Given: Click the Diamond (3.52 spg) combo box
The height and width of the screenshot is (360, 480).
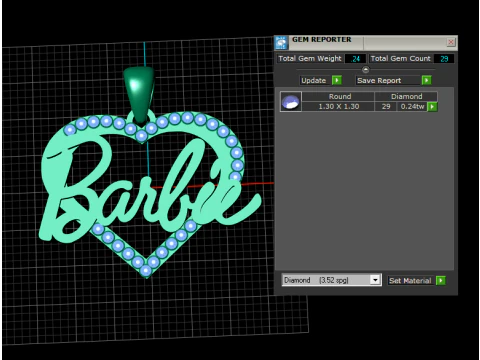Looking at the screenshot, I should (331, 280).
